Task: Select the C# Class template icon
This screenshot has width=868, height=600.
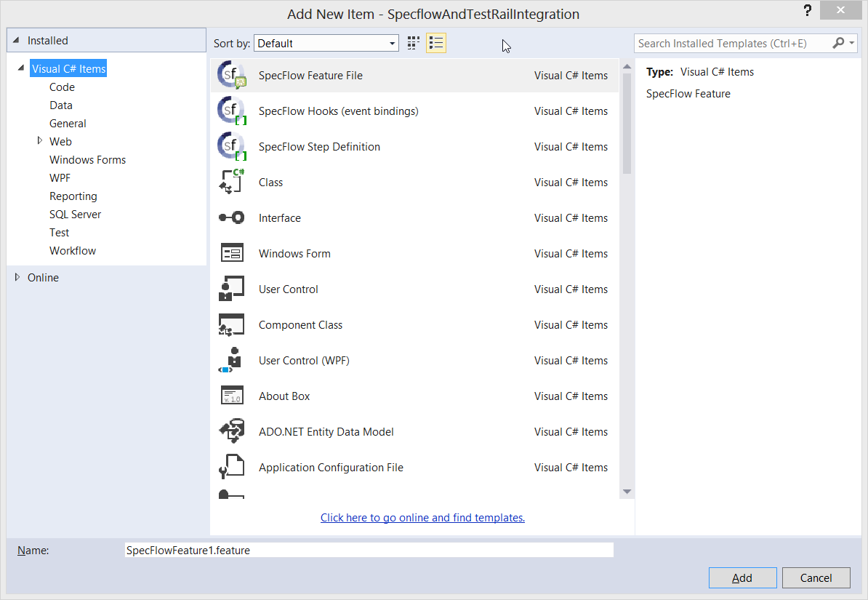Action: tap(232, 183)
